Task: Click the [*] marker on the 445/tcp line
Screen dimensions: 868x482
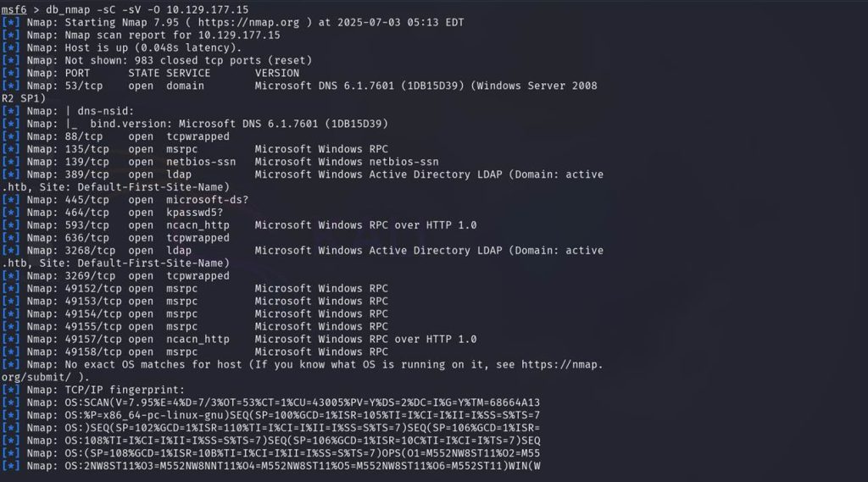Action: click(x=10, y=200)
